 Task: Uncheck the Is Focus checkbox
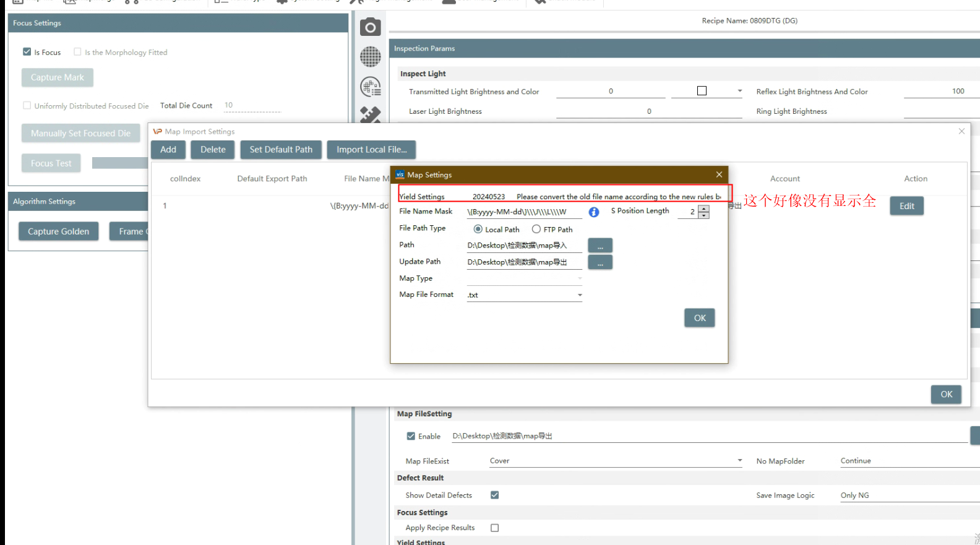(x=27, y=52)
